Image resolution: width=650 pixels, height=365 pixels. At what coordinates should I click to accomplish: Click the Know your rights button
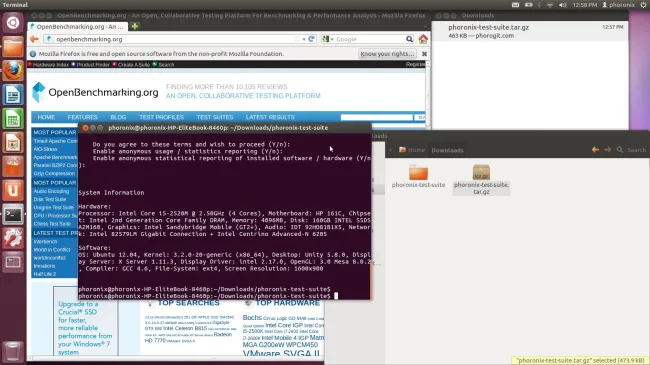(387, 54)
